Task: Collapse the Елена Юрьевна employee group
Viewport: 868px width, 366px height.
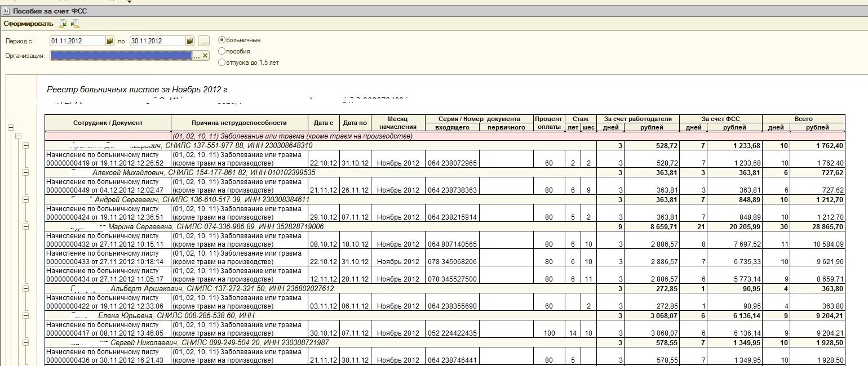Action: click(25, 315)
